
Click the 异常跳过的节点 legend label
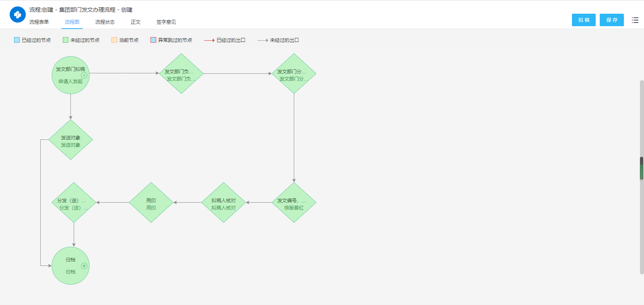pyautogui.click(x=175, y=40)
